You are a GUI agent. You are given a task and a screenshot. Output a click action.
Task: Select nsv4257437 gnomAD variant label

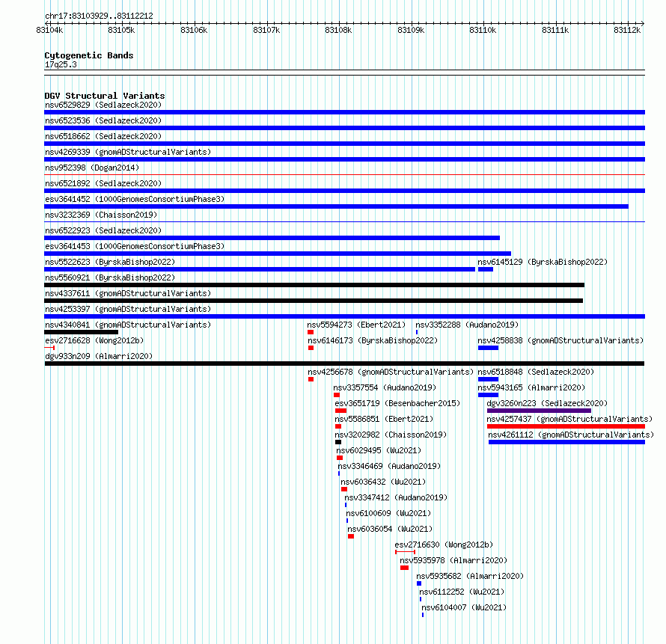(x=569, y=419)
